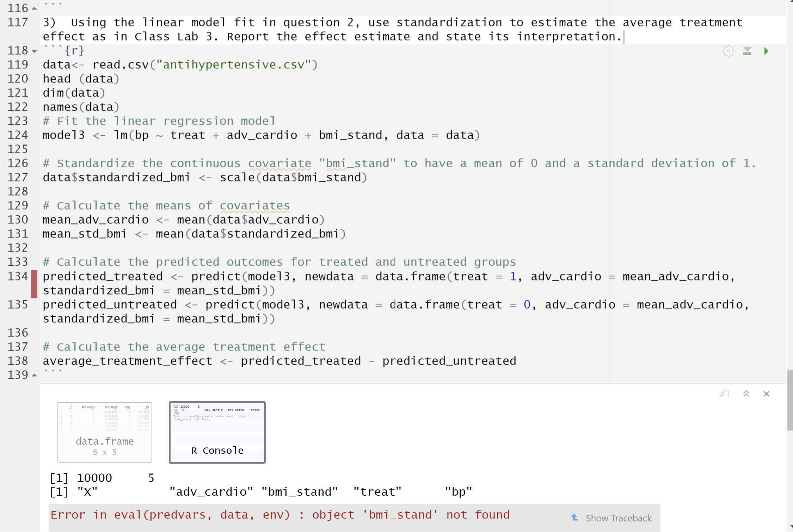Click 'head (data)' on line 120
Screen dimensions: 793x532
(x=81, y=79)
